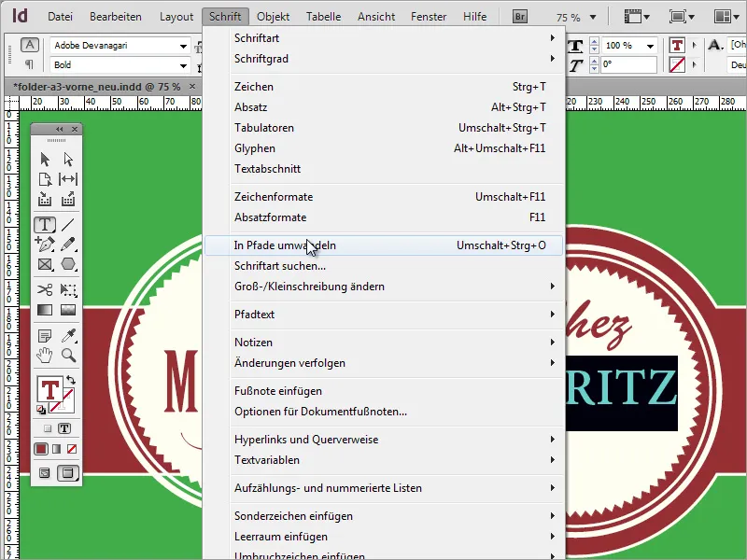The image size is (747, 560).
Task: Open the Bold font style dropdown
Action: pos(183,65)
